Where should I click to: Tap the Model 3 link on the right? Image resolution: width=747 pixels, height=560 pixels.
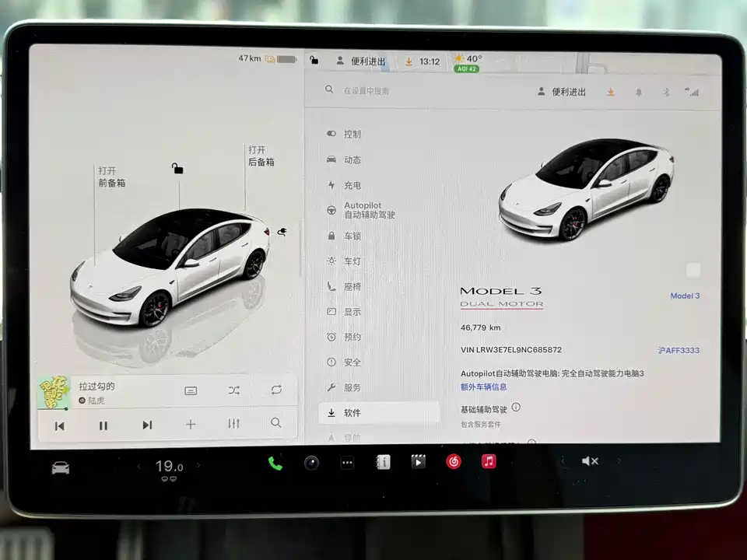(684, 296)
